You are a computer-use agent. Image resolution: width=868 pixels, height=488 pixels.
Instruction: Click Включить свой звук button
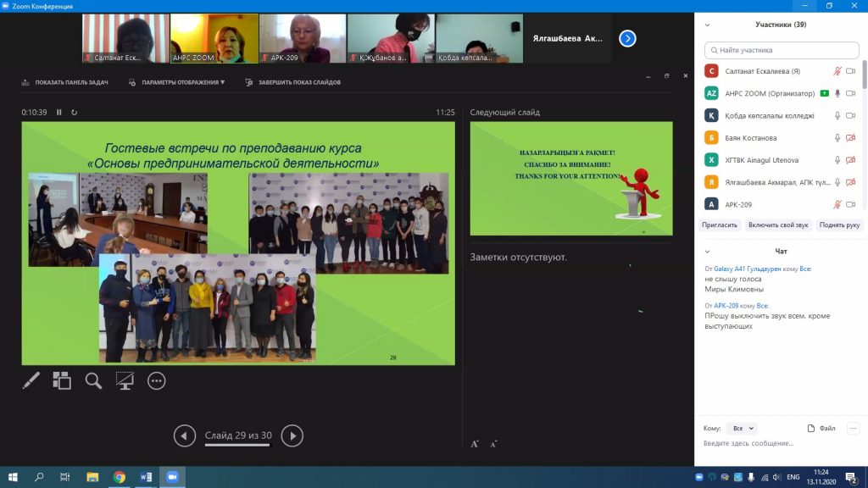coord(778,225)
